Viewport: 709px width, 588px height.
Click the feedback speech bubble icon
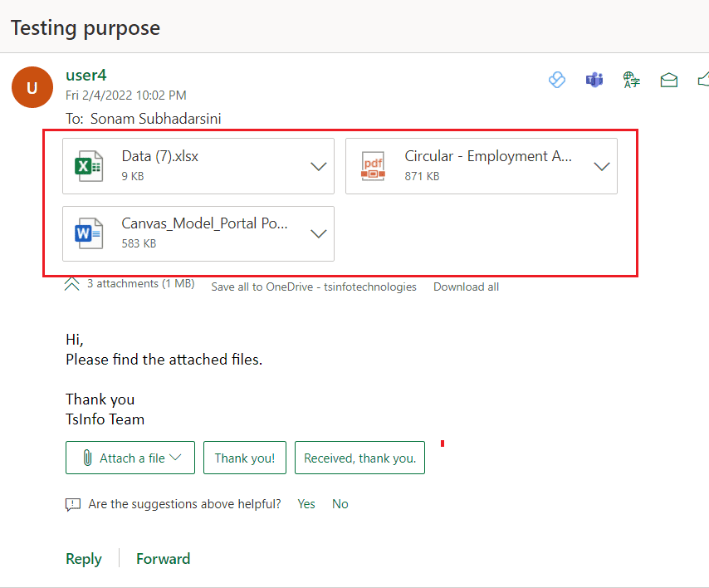tap(73, 504)
